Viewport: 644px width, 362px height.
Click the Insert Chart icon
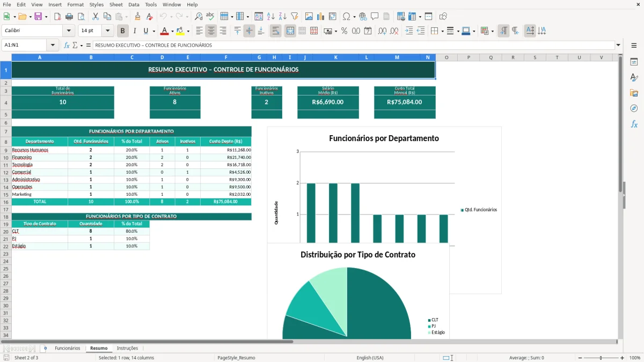tap(321, 17)
